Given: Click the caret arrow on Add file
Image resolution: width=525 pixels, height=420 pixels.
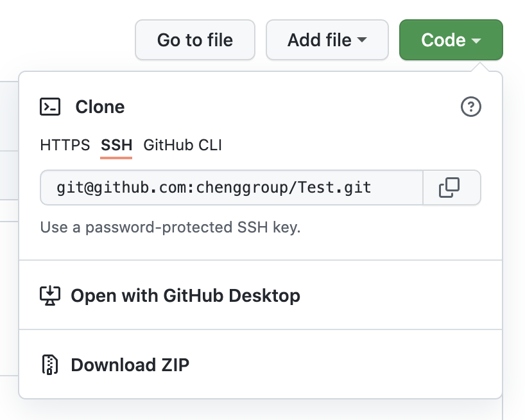Looking at the screenshot, I should coord(362,40).
